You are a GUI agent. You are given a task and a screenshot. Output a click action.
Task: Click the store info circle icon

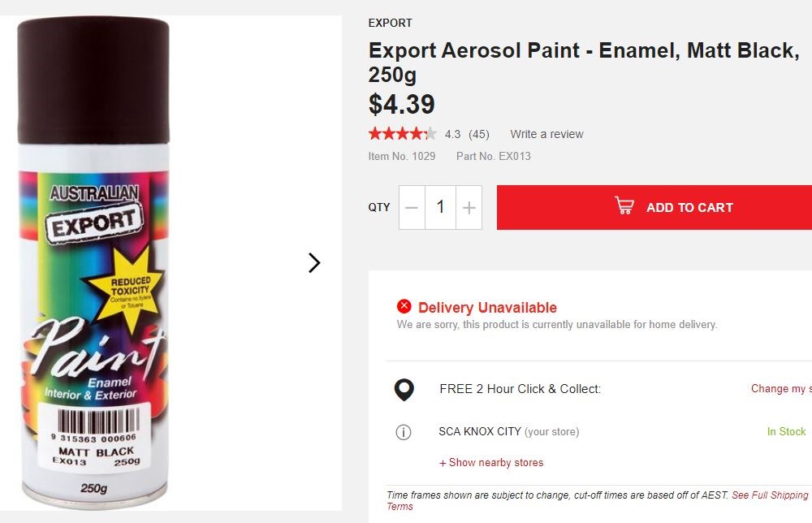404,432
